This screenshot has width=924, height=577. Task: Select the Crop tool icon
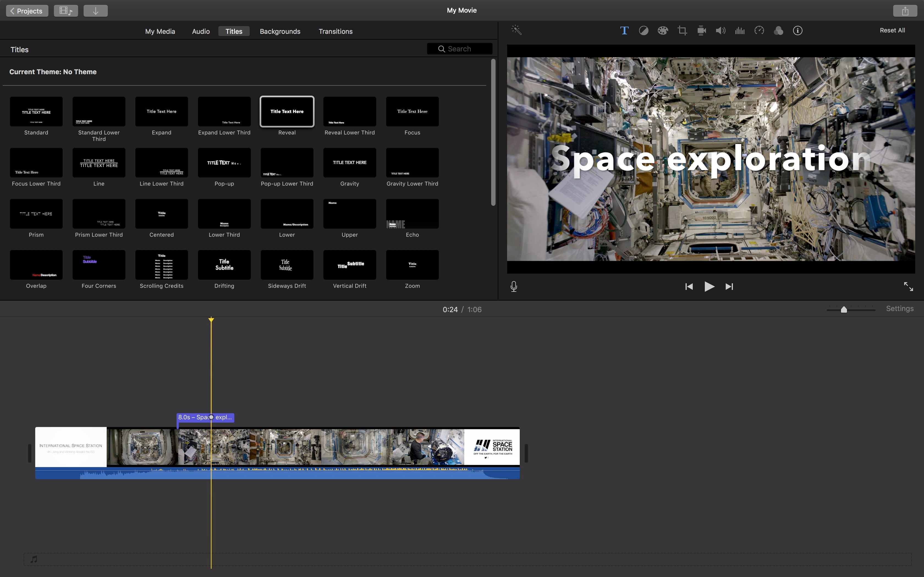(681, 30)
